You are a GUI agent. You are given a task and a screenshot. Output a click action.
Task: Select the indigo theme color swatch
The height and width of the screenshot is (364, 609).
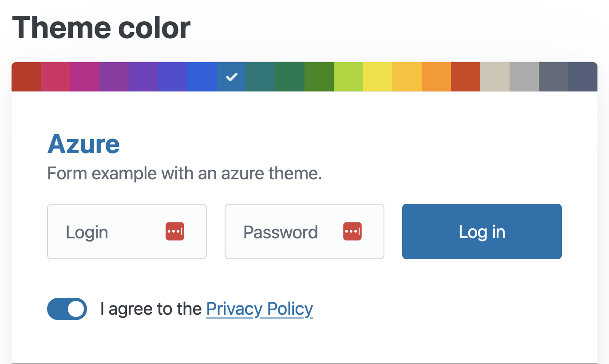pyautogui.click(x=143, y=77)
